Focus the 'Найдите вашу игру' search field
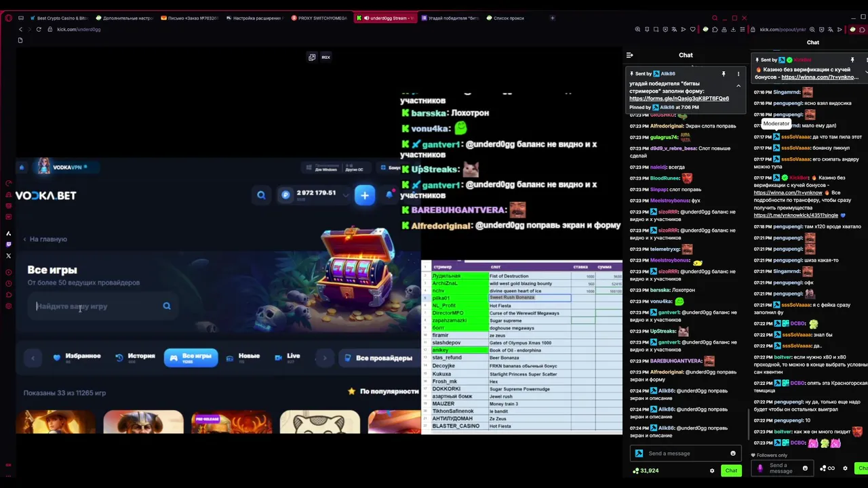The image size is (868, 488). (x=104, y=306)
